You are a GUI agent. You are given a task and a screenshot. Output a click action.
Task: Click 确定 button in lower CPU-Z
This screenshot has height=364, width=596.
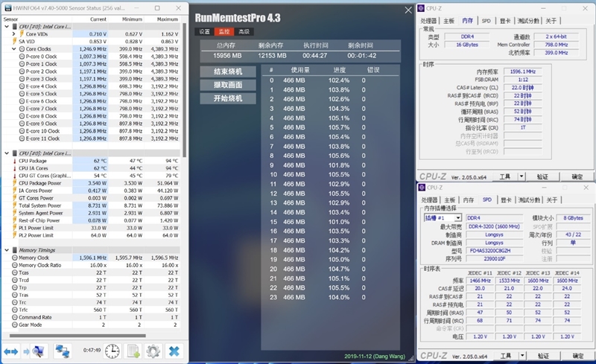578,356
